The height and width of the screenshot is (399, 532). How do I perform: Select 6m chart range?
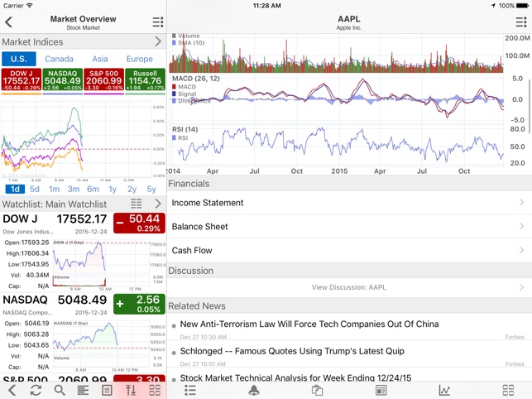pos(93,189)
